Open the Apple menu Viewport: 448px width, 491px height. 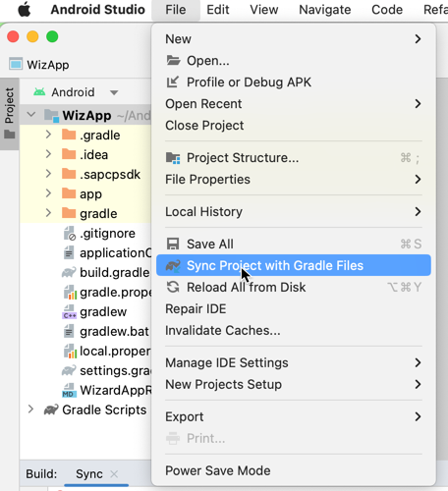[x=25, y=10]
